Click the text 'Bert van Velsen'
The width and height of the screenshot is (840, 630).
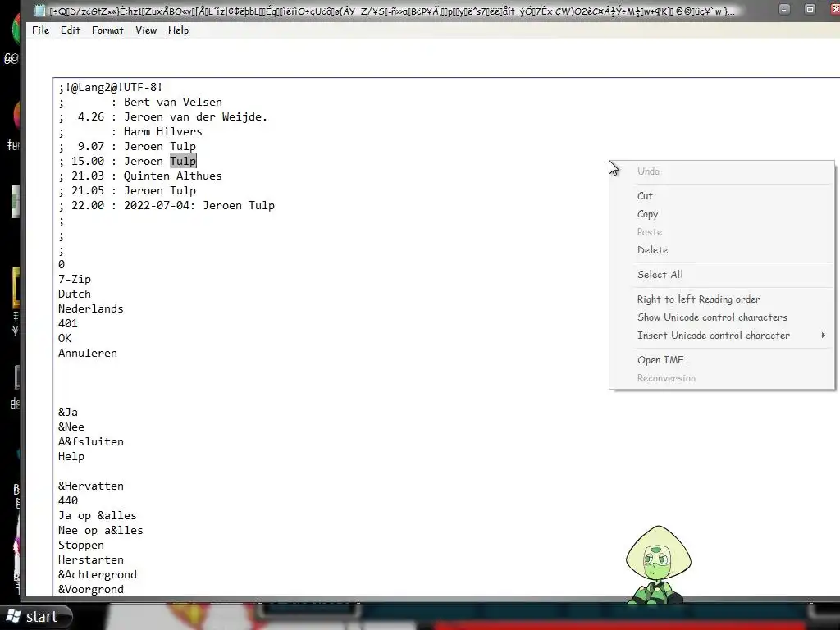(173, 103)
